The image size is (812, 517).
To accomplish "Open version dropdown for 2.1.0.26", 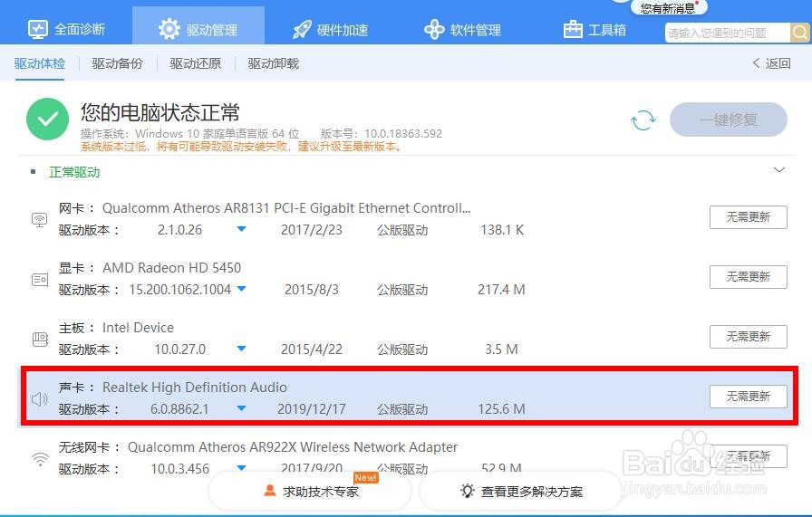I will click(241, 229).
